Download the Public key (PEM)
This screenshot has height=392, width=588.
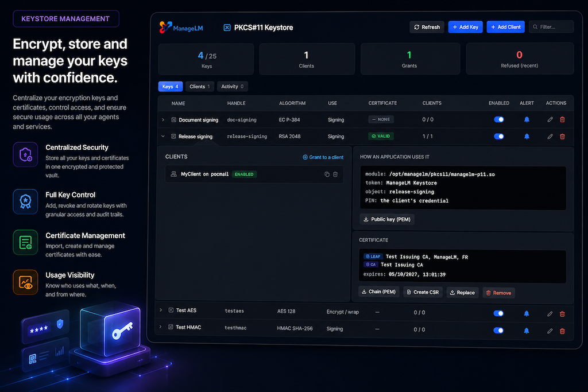(x=387, y=219)
